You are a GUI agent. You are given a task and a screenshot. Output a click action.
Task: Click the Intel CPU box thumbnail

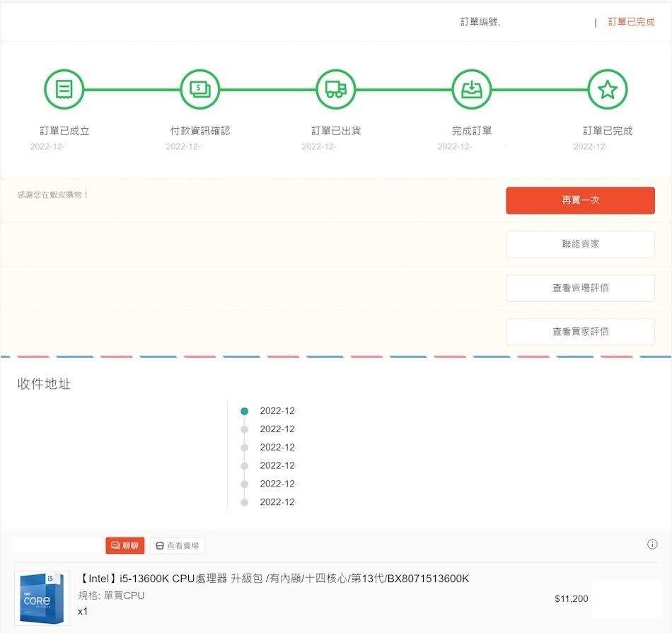pyautogui.click(x=41, y=598)
